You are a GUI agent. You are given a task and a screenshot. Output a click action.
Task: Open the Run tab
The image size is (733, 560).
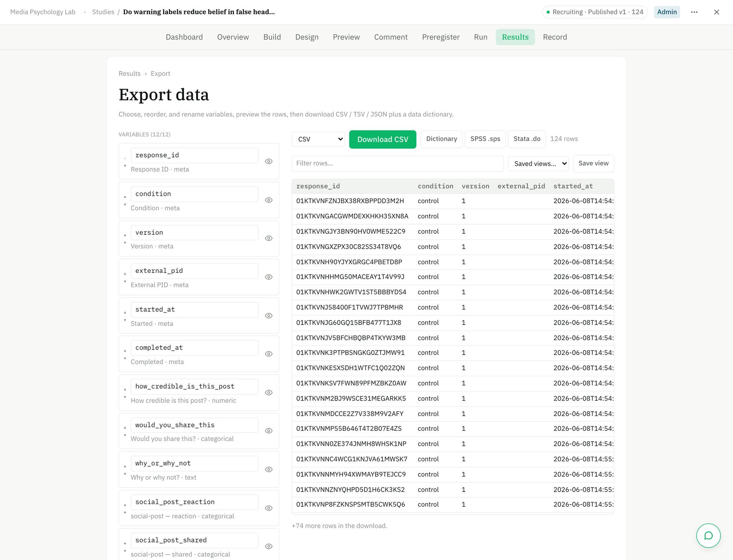481,37
